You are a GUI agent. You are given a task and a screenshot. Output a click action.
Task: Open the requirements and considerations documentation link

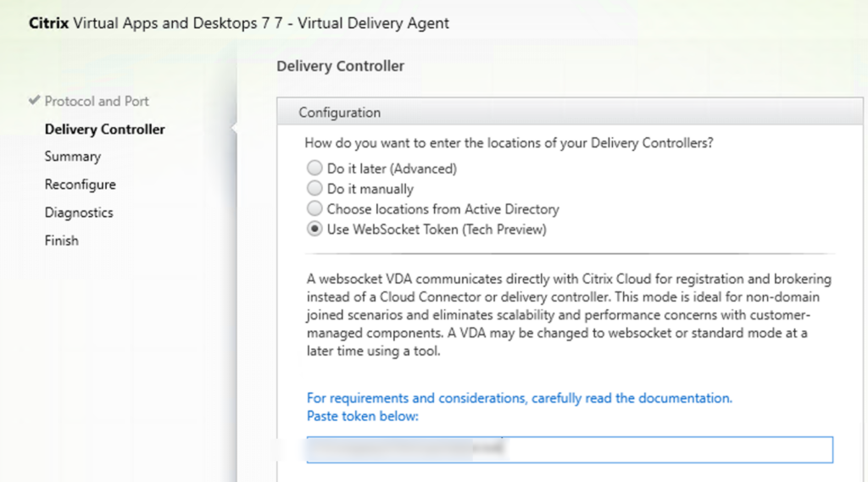(519, 397)
